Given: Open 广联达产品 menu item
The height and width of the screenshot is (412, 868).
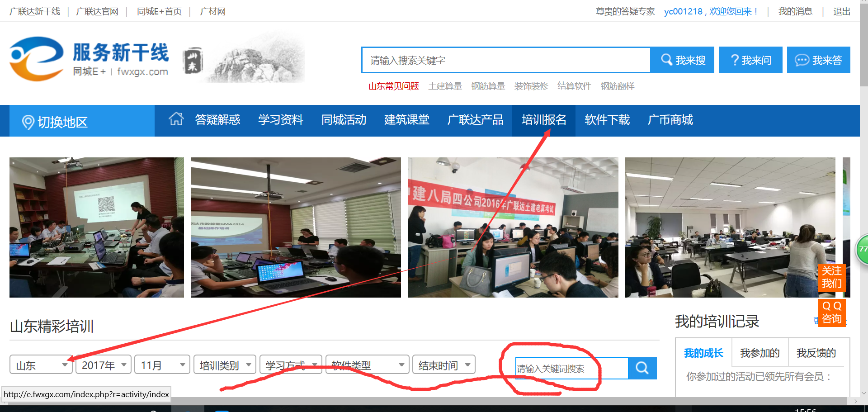Looking at the screenshot, I should coord(475,120).
